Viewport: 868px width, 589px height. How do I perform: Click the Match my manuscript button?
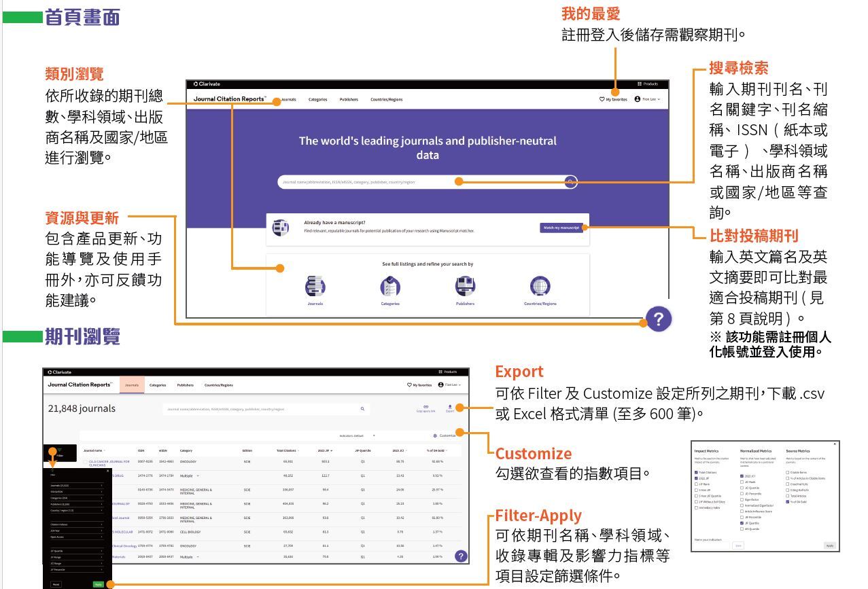tap(561, 228)
